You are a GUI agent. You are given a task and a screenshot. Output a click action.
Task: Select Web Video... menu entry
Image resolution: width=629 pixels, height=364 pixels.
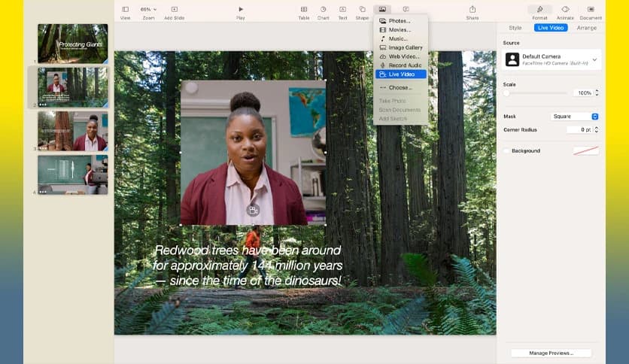click(400, 56)
